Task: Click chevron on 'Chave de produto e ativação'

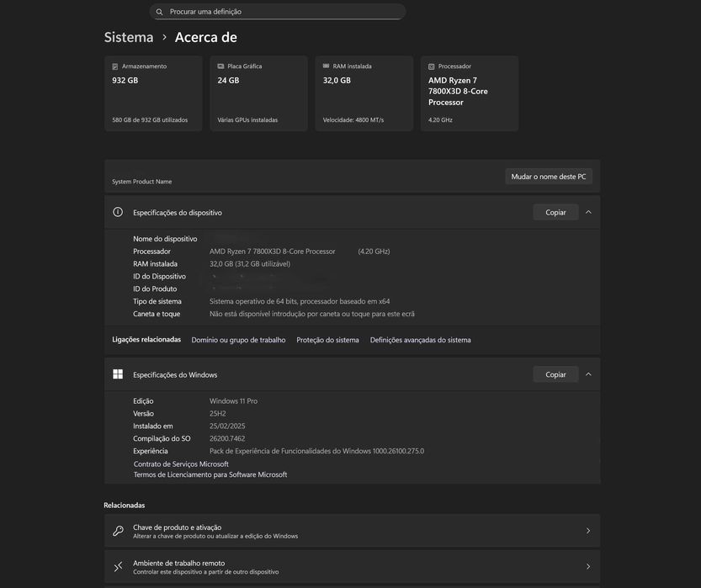Action: pos(588,531)
